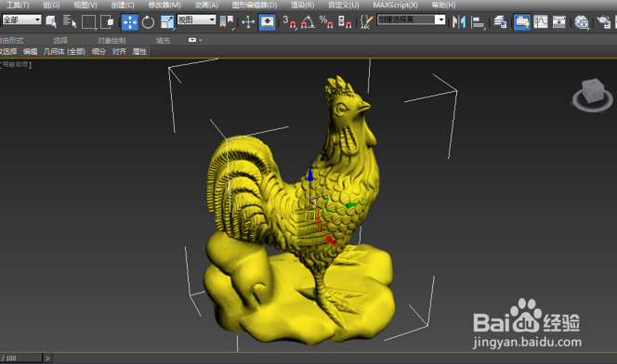Image resolution: width=617 pixels, height=364 pixels.
Task: Toggle Keyboard Shortcut Override
Action: click(x=268, y=21)
